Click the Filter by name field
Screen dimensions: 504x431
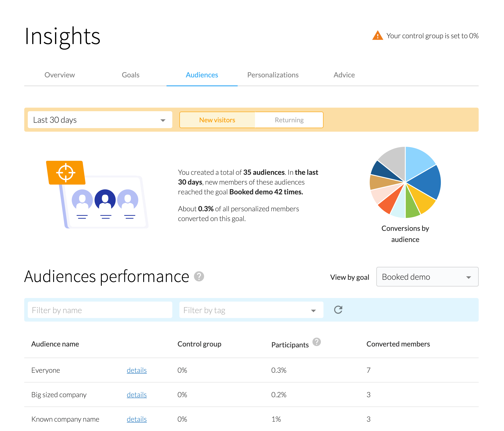pyautogui.click(x=100, y=310)
